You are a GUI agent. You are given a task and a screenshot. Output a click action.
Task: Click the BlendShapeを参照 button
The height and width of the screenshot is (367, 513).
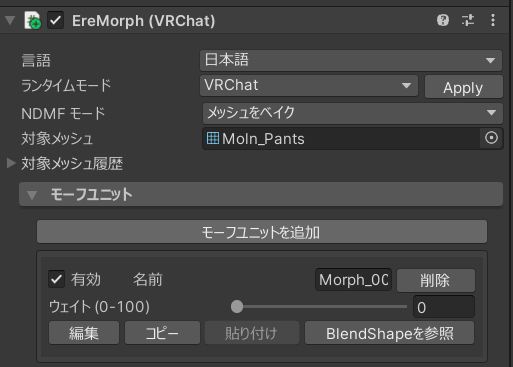coord(389,333)
